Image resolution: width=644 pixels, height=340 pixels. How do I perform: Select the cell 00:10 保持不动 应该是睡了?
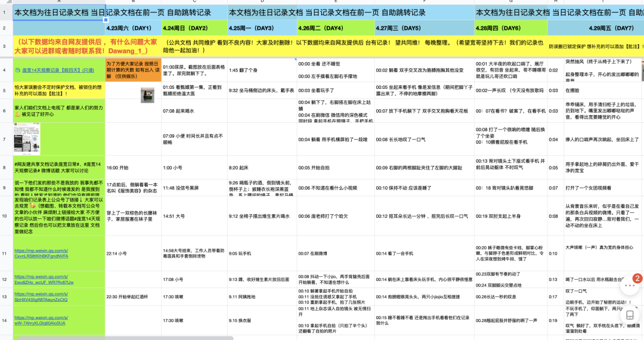pos(425,188)
